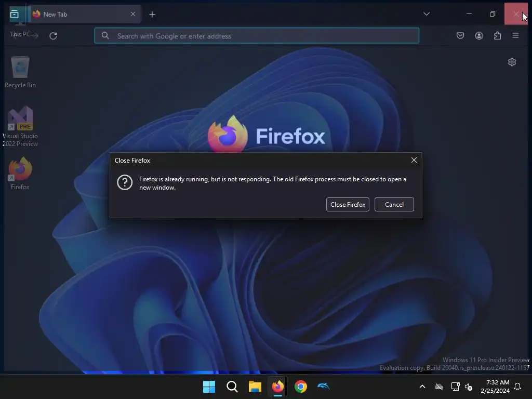Show hidden system tray icons

[x=422, y=387]
